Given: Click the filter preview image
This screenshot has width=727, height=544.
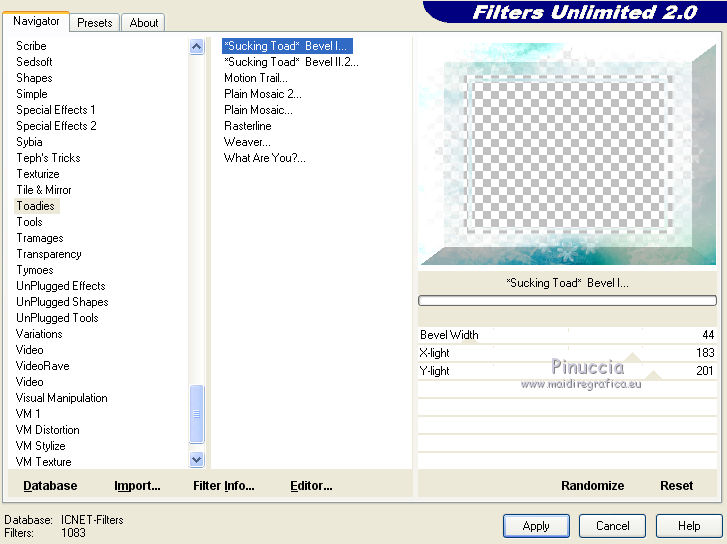Looking at the screenshot, I should point(567,154).
